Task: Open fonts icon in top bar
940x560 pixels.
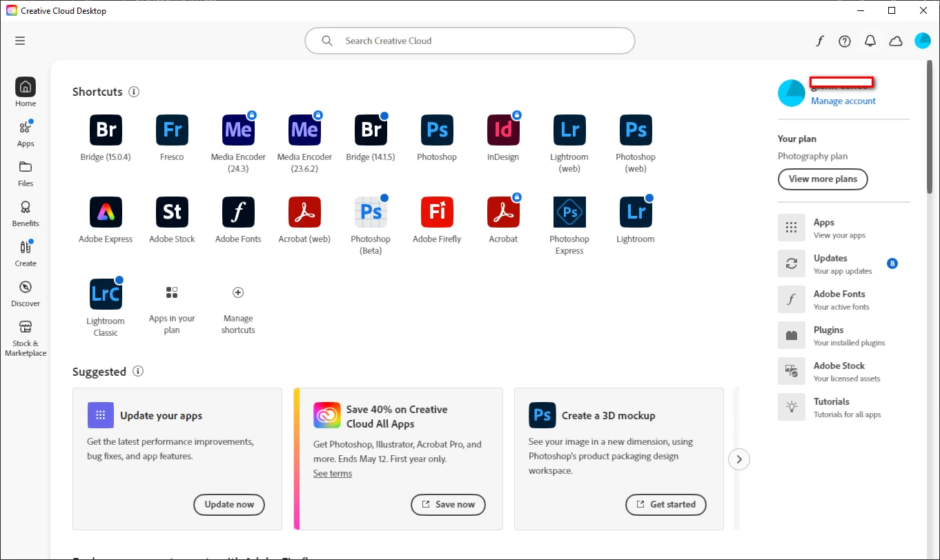Action: [819, 41]
